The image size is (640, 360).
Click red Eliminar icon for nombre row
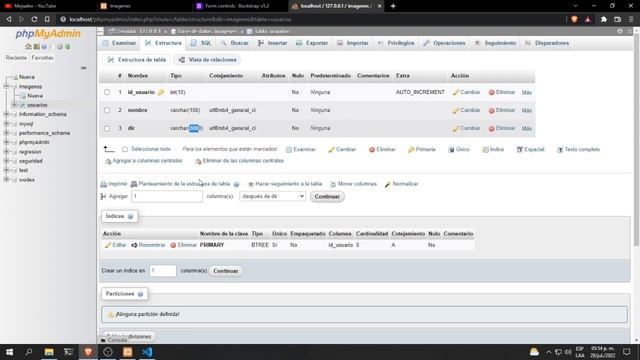pos(491,110)
